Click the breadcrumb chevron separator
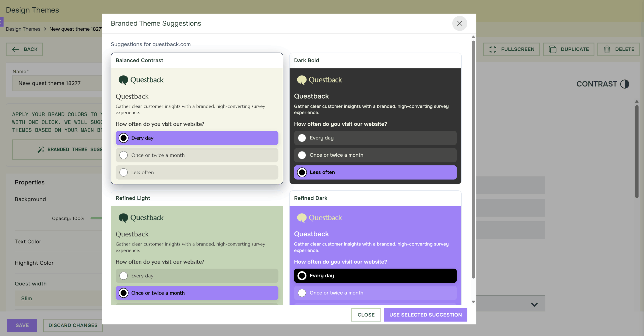This screenshot has width=644, height=336. coord(45,29)
